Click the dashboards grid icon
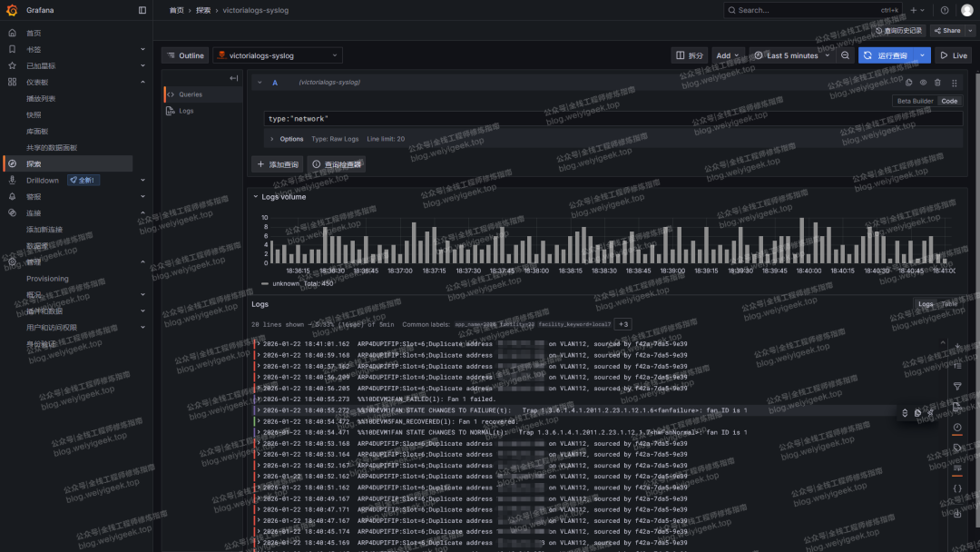 pos(12,82)
